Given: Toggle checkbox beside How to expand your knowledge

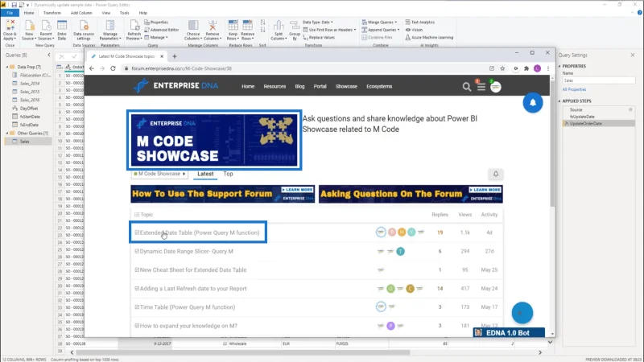Looking at the screenshot, I should pyautogui.click(x=137, y=326).
